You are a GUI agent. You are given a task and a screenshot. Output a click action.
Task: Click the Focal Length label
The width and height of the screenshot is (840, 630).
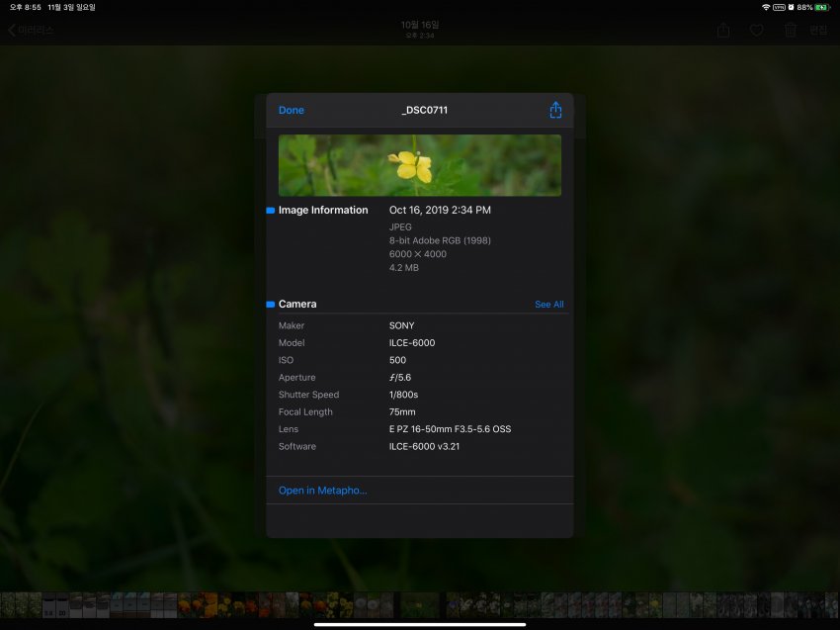point(305,411)
